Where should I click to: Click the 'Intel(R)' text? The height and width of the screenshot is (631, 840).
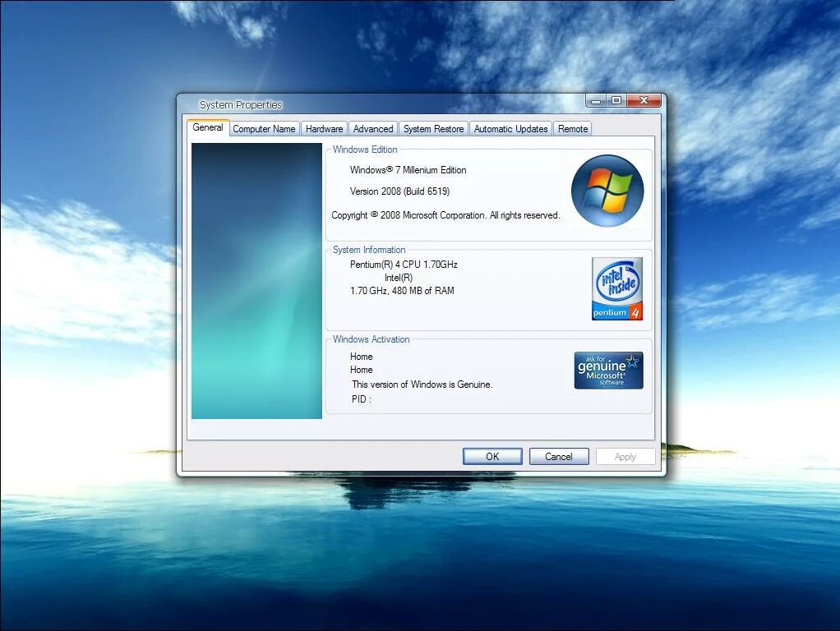point(399,278)
